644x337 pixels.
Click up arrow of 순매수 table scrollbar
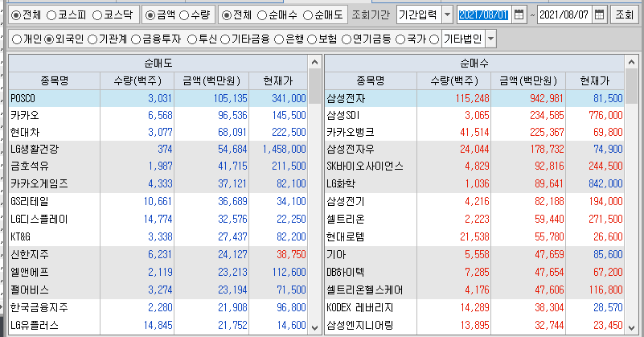pyautogui.click(x=631, y=63)
